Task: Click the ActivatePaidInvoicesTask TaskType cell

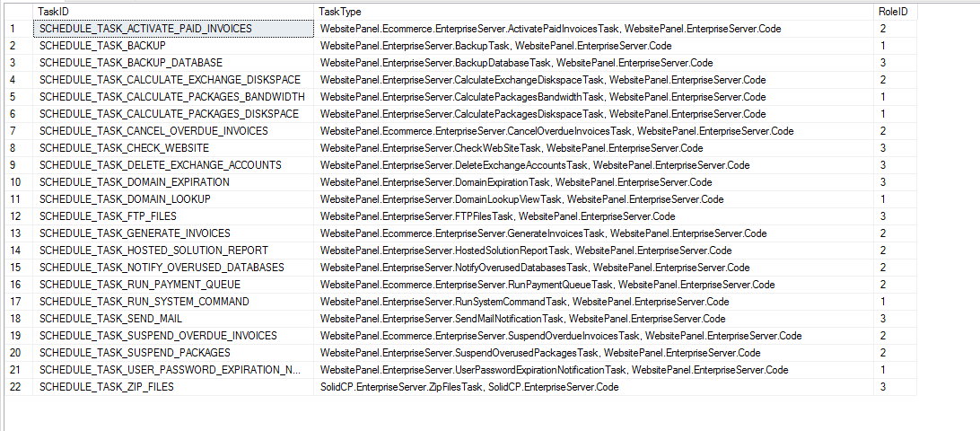Action: pyautogui.click(x=594, y=29)
